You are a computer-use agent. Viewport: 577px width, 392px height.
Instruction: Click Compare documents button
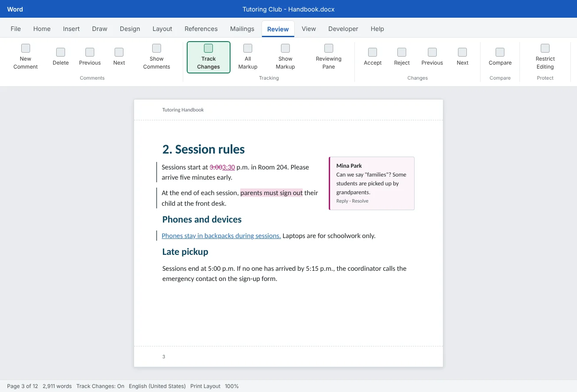pyautogui.click(x=500, y=57)
